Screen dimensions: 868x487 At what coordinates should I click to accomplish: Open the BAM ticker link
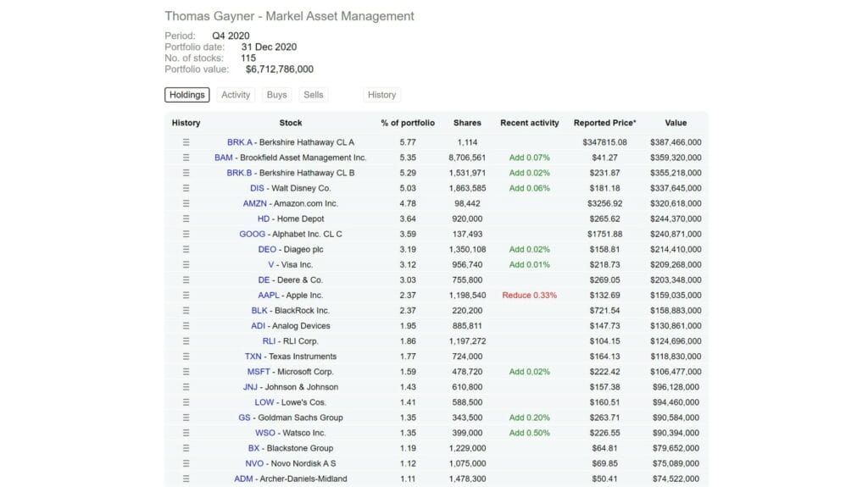tap(224, 158)
